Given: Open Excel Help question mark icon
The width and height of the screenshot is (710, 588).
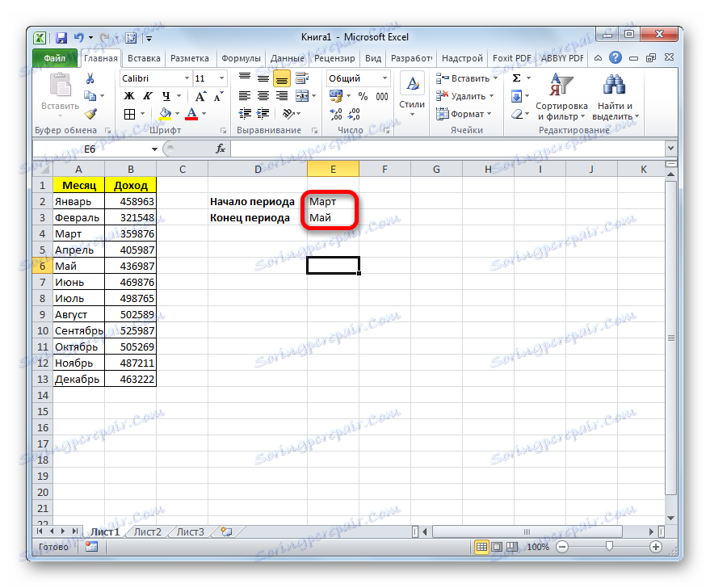Looking at the screenshot, I should point(615,57).
